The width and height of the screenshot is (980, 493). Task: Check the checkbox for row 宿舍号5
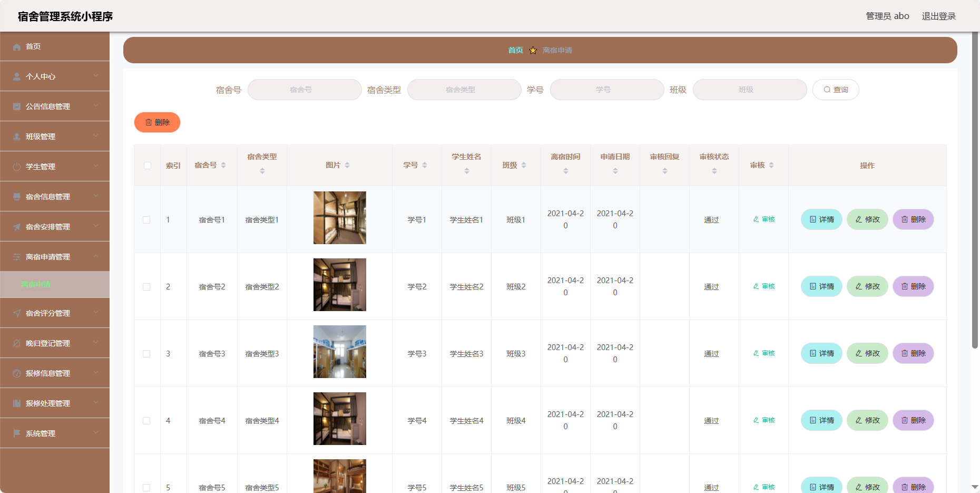pyautogui.click(x=146, y=488)
